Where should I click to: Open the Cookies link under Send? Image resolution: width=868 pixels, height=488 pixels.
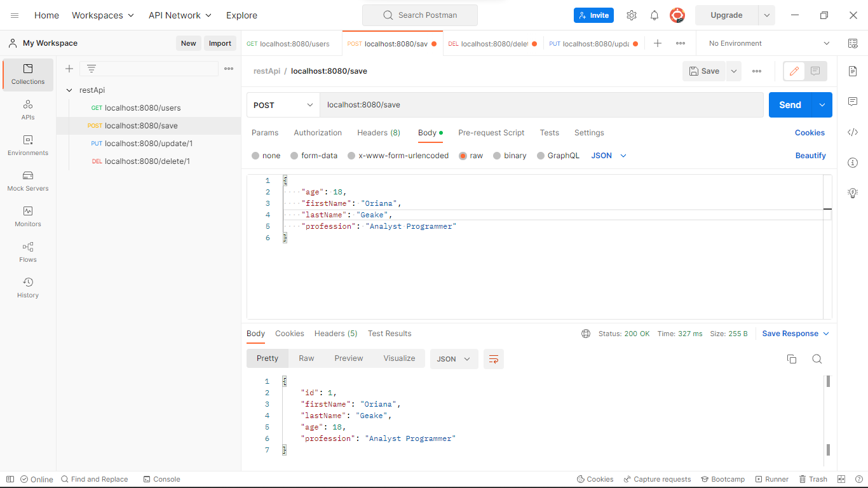coord(810,133)
